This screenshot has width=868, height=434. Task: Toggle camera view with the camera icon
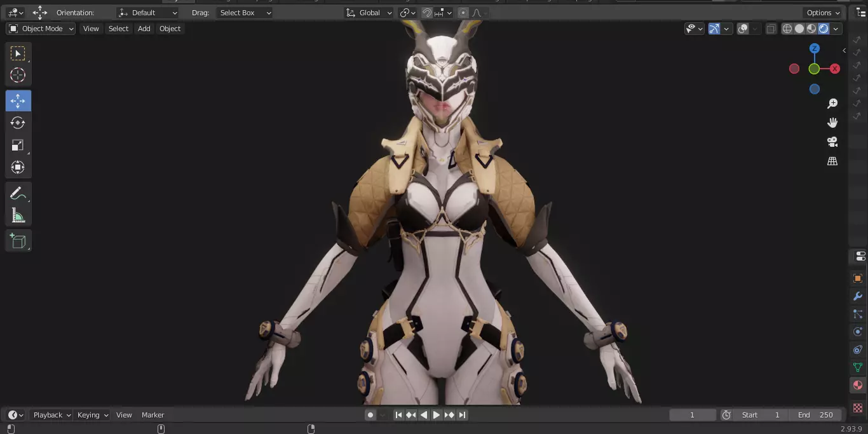click(x=832, y=142)
